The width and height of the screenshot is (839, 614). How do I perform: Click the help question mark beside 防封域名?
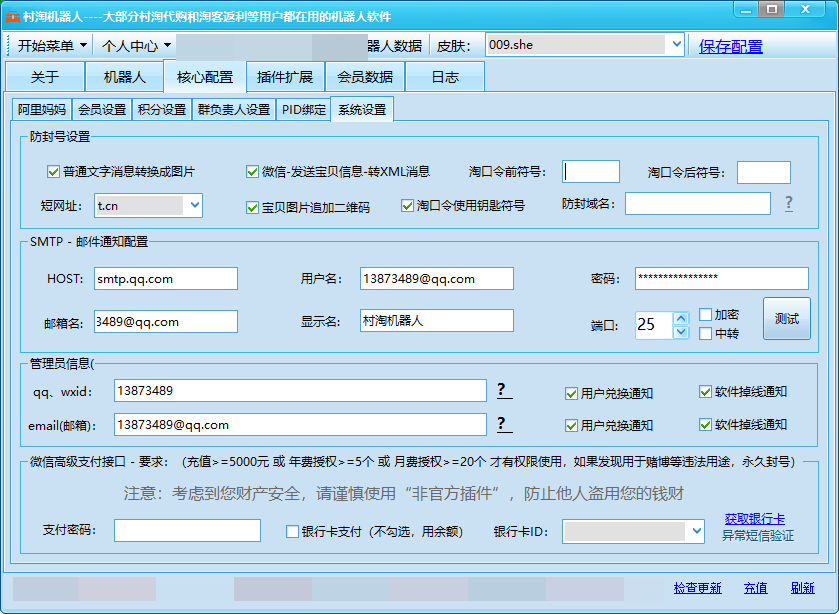click(788, 204)
